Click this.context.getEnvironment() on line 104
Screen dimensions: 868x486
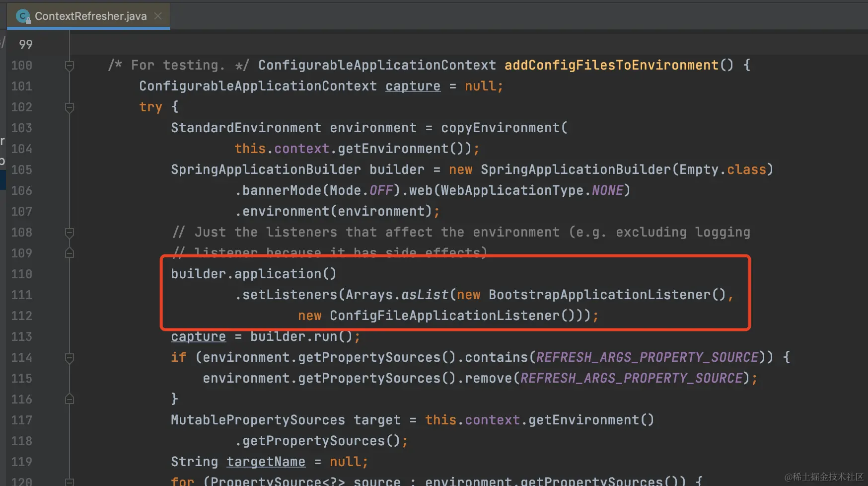point(353,149)
